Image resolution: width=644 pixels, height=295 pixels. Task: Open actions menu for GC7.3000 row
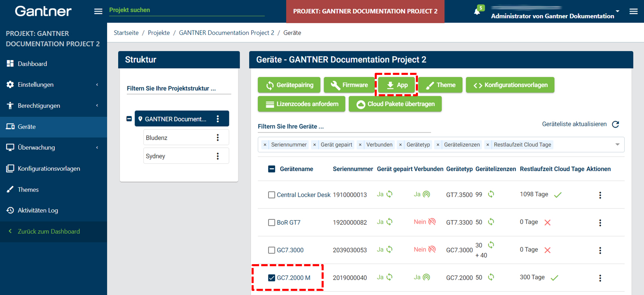tap(600, 250)
